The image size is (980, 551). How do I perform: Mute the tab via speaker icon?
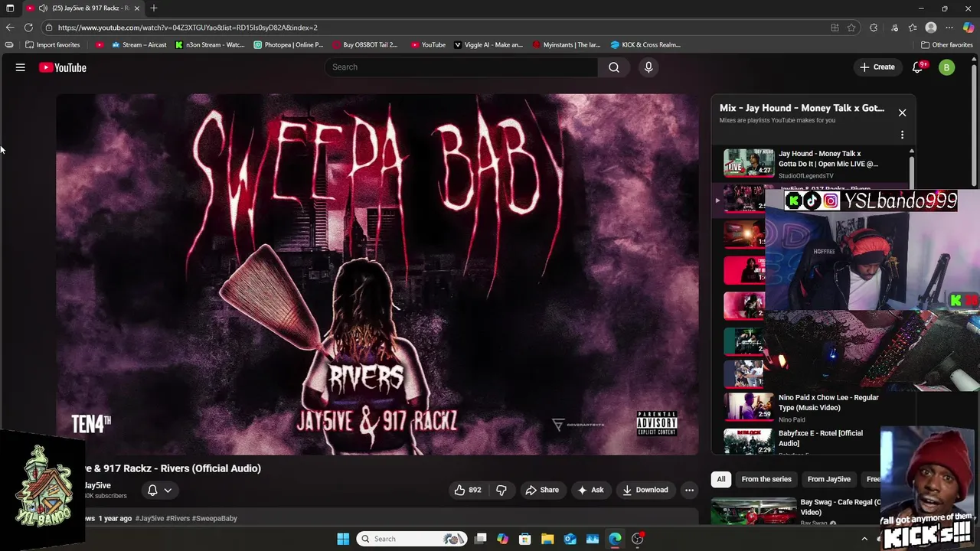44,8
